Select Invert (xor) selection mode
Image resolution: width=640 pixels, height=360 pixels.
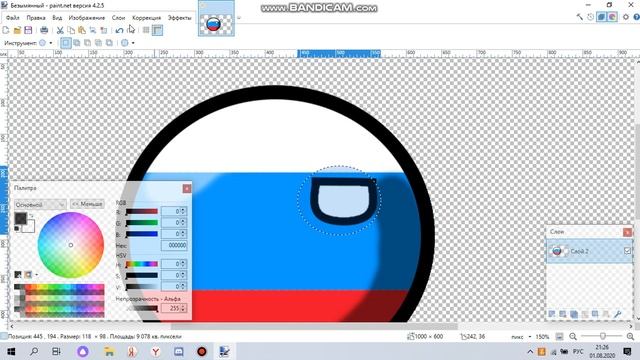[109, 42]
